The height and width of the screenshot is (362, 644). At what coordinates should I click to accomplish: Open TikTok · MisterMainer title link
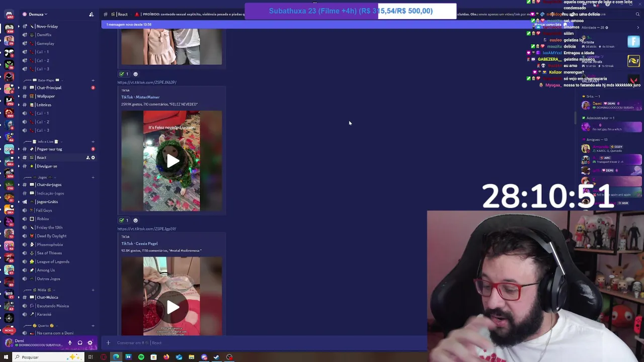140,97
